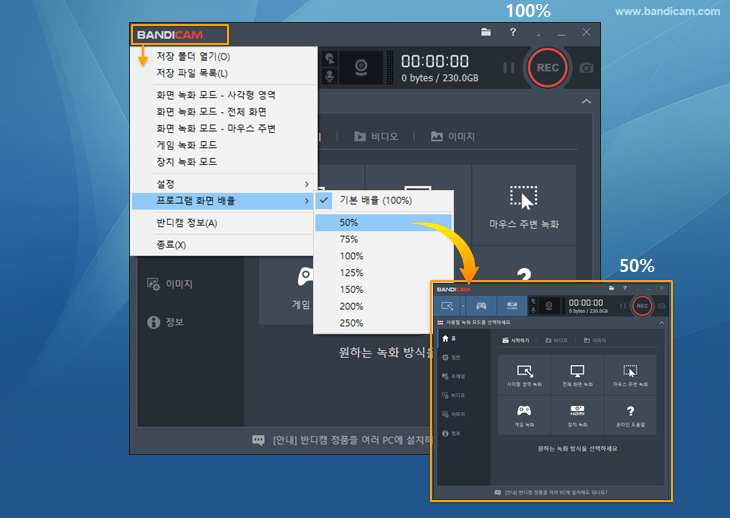Collapse the panel with the up chevron, 100% window
Screen dimensions: 730x518
[x=586, y=101]
